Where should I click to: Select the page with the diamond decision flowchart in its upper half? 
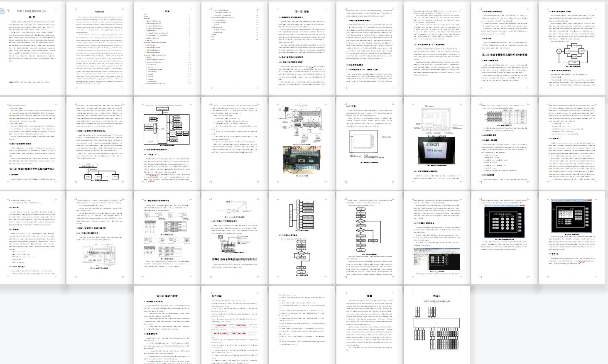(369, 238)
